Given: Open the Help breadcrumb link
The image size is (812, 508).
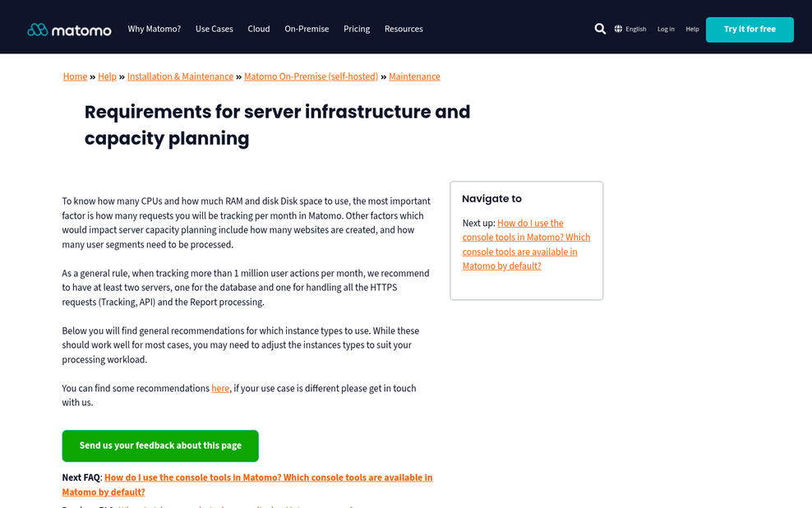Looking at the screenshot, I should tap(107, 76).
